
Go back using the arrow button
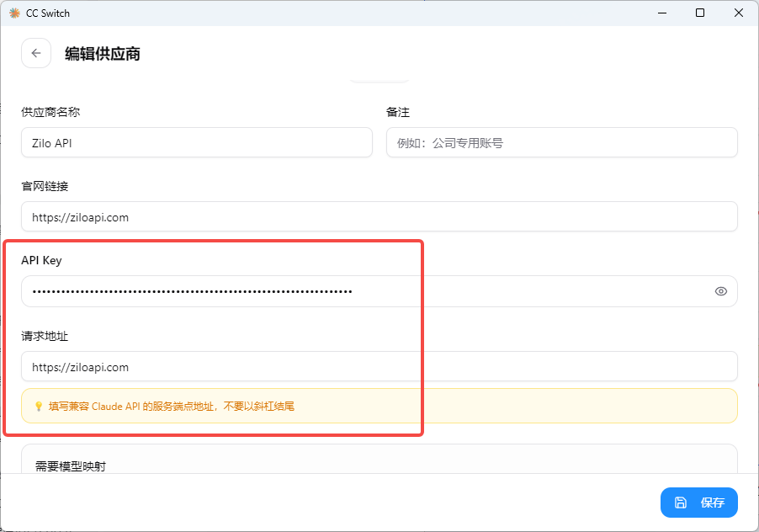(36, 53)
